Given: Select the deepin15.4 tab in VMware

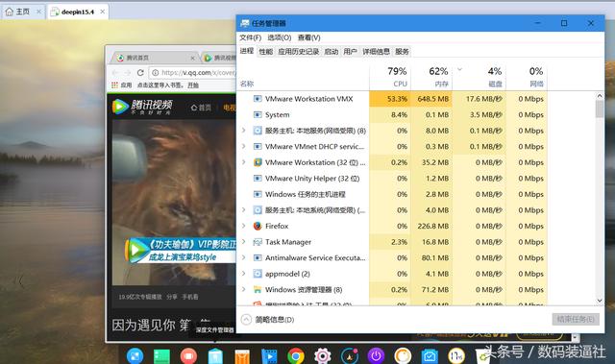Looking at the screenshot, I should [78, 12].
